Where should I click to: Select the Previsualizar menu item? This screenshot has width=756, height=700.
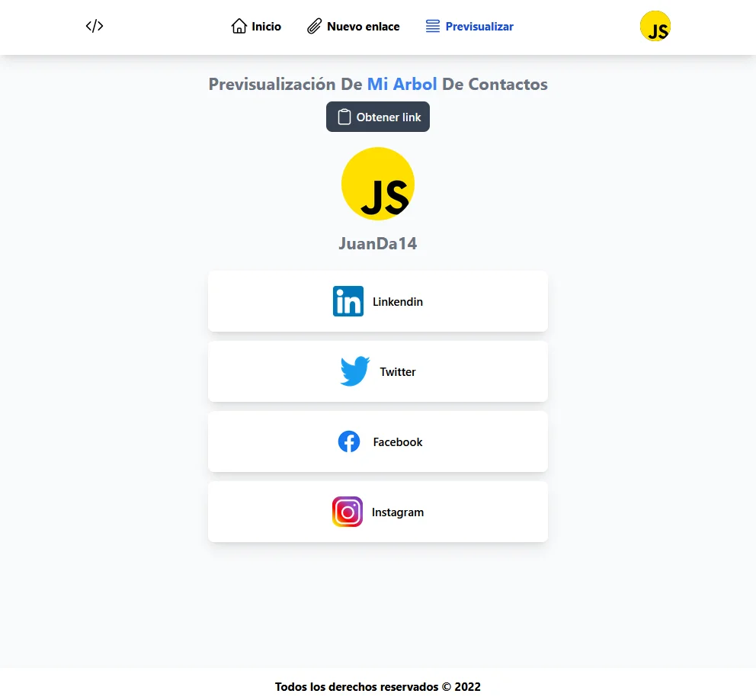[469, 26]
